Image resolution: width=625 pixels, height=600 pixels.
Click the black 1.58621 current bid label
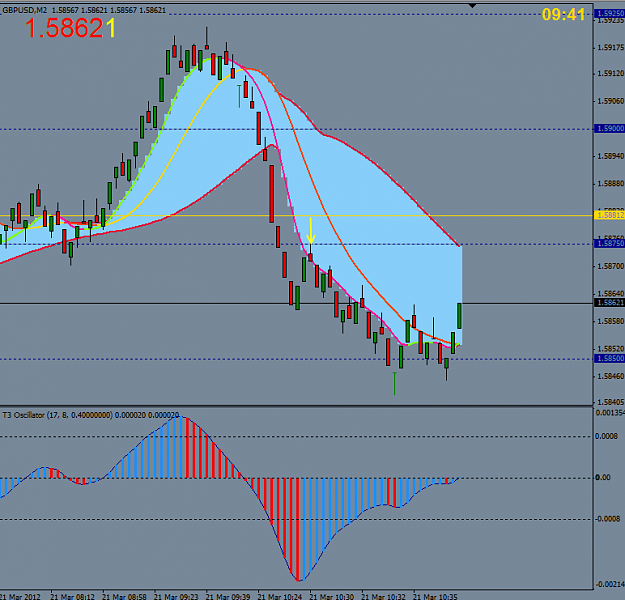[x=609, y=303]
